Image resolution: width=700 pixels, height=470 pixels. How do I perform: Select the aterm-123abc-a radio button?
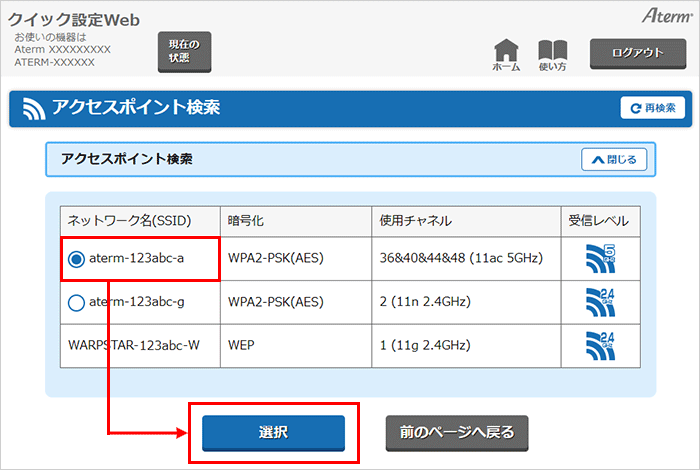click(76, 259)
